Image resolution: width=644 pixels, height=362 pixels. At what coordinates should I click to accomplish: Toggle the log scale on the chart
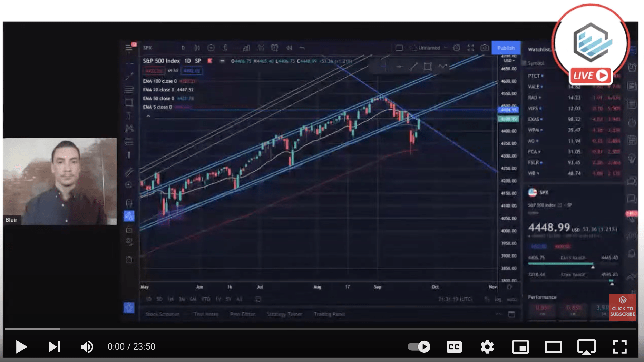[497, 299]
